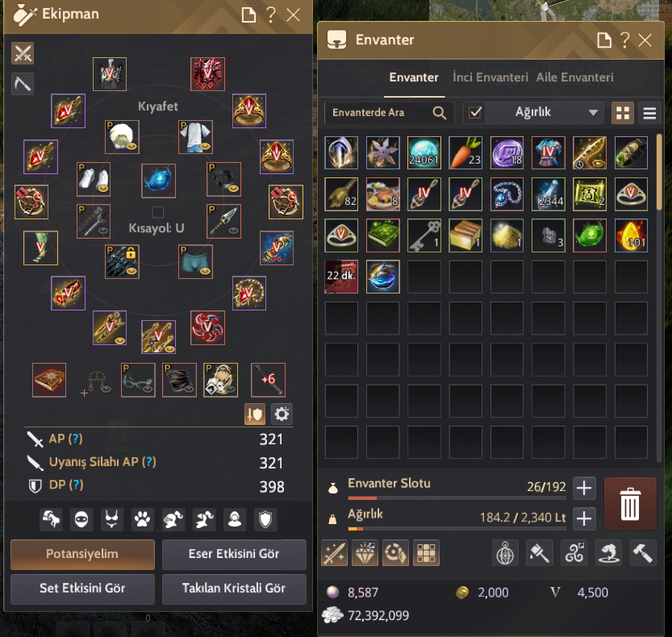Open the Aile Envanteri tab
The width and height of the screenshot is (672, 637).
(x=574, y=77)
